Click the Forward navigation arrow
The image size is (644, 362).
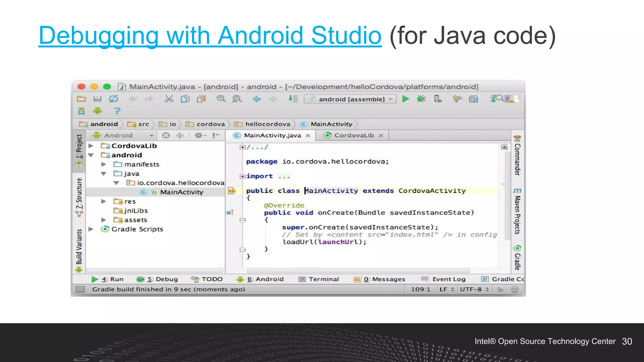point(273,99)
